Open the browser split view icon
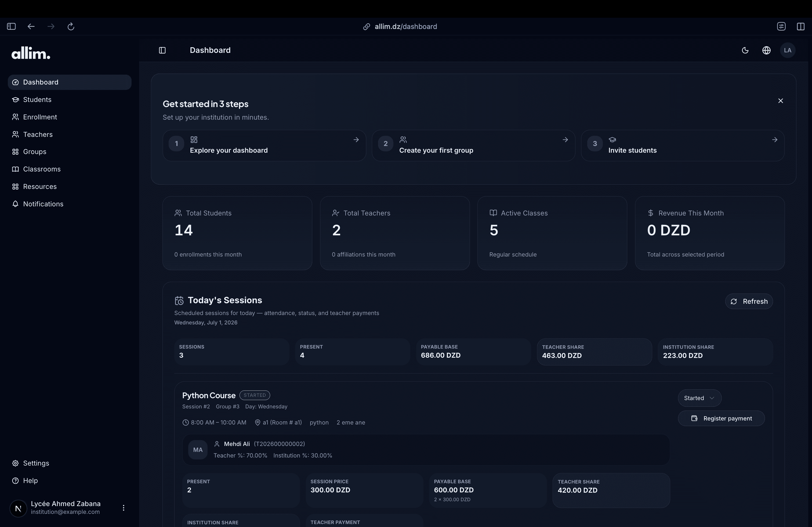The width and height of the screenshot is (812, 527). 800,26
